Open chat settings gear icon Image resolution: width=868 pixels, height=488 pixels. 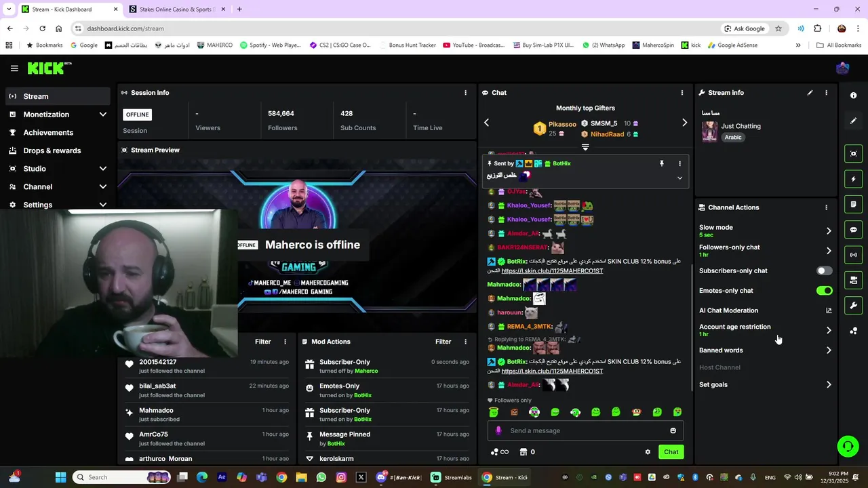(648, 452)
